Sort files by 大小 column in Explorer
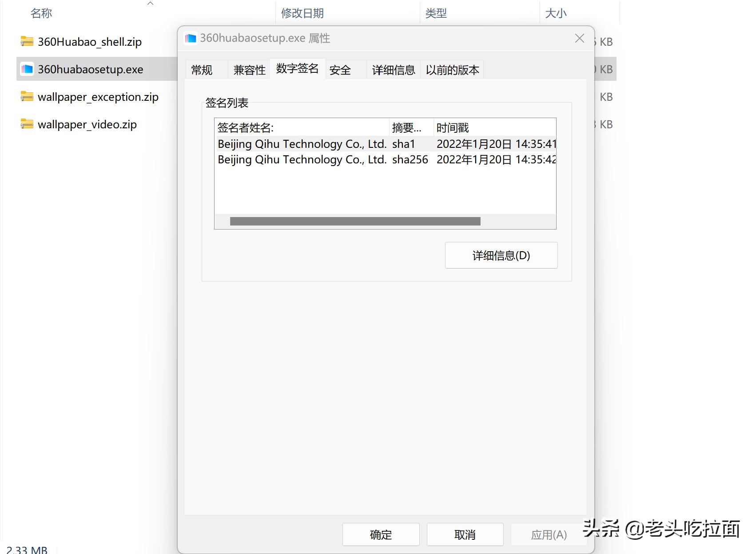756x554 pixels. pyautogui.click(x=556, y=13)
